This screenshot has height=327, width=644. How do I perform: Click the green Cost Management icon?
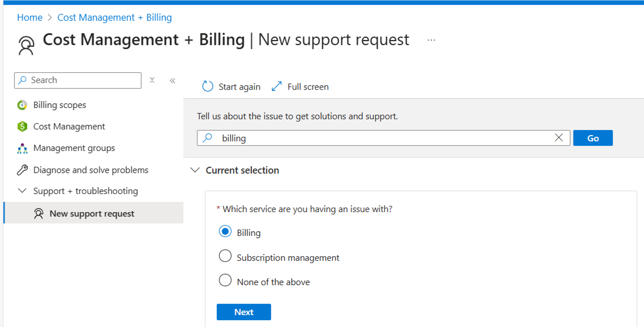(x=22, y=126)
